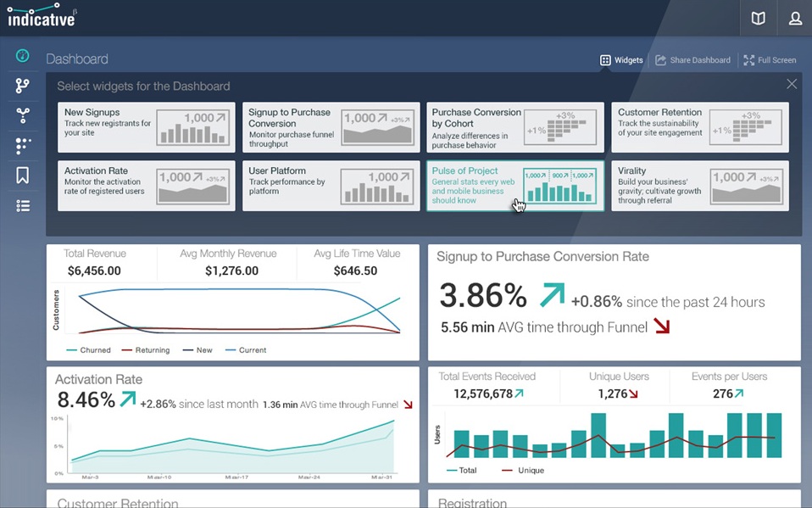
Task: Open the documentation book icon
Action: [x=757, y=18]
